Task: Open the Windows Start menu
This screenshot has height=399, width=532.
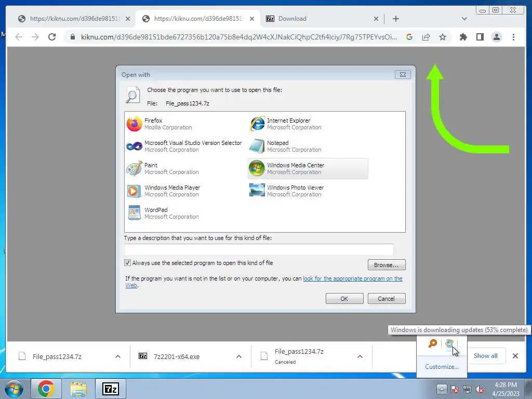Action: [x=14, y=389]
